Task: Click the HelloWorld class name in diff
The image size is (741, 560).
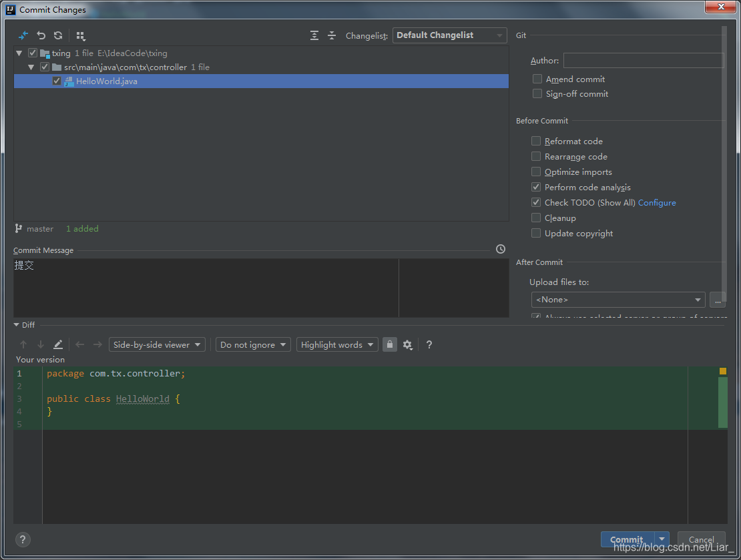Action: [142, 399]
